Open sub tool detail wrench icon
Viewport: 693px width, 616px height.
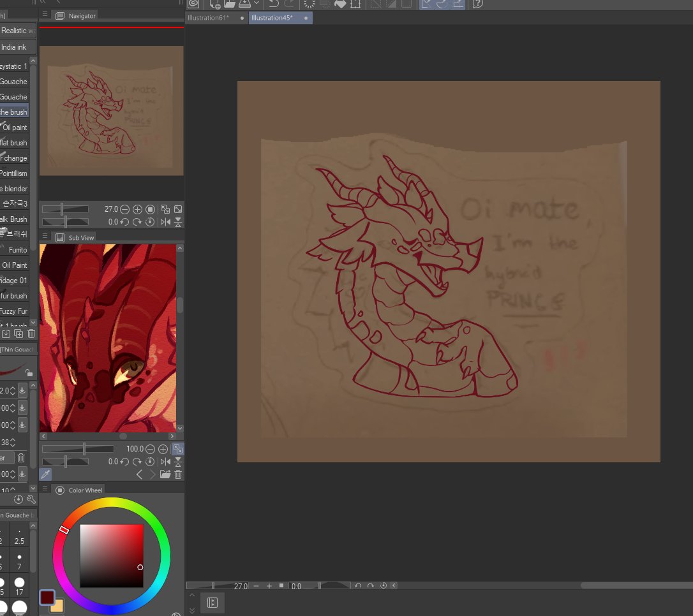tap(31, 499)
